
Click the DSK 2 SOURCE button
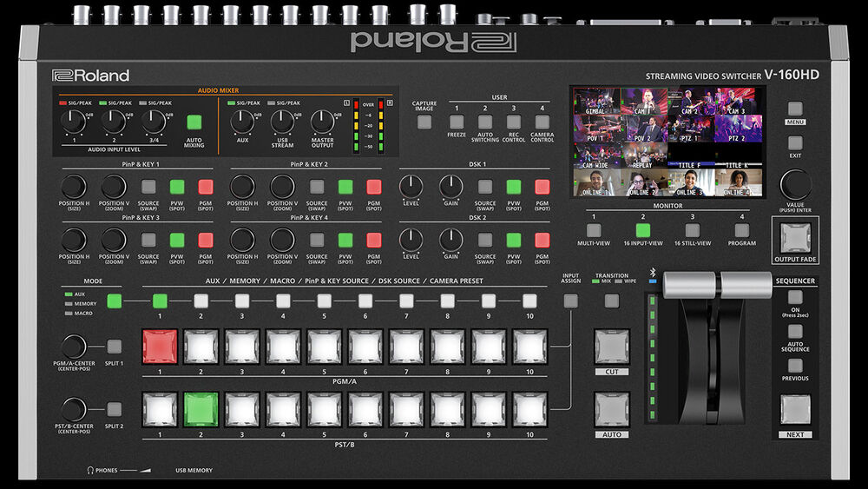pos(485,240)
